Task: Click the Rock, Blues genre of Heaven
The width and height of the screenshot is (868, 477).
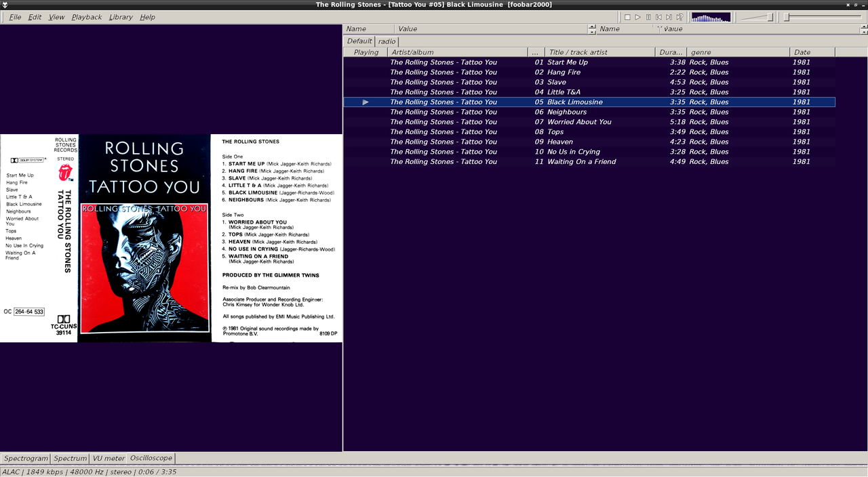Action: point(709,142)
